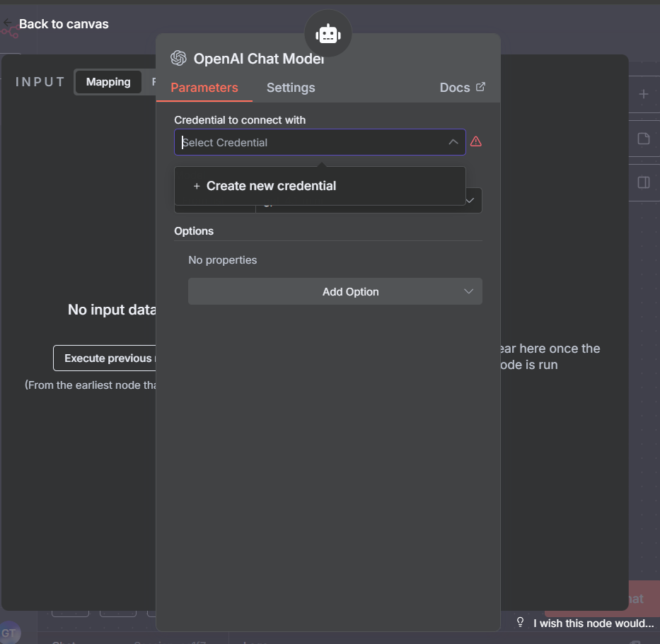Screen dimensions: 660x644
Task: Click the Options section heading
Action: click(x=194, y=231)
